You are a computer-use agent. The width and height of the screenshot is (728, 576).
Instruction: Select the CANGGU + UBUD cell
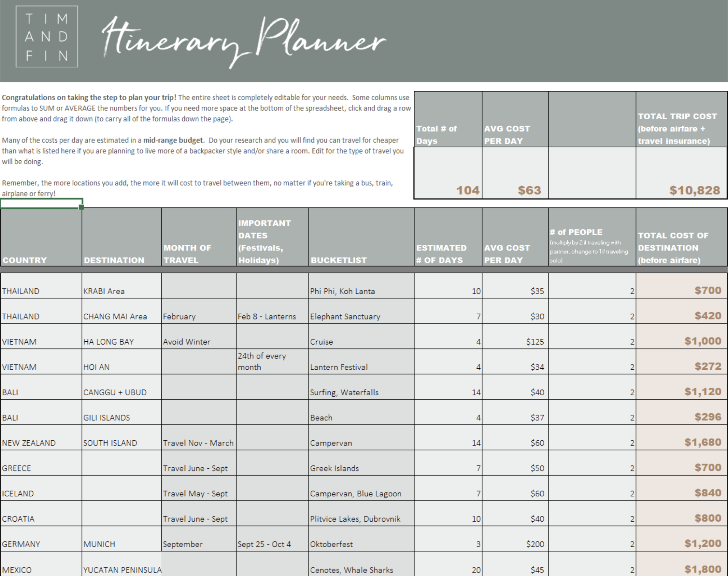coord(122,387)
